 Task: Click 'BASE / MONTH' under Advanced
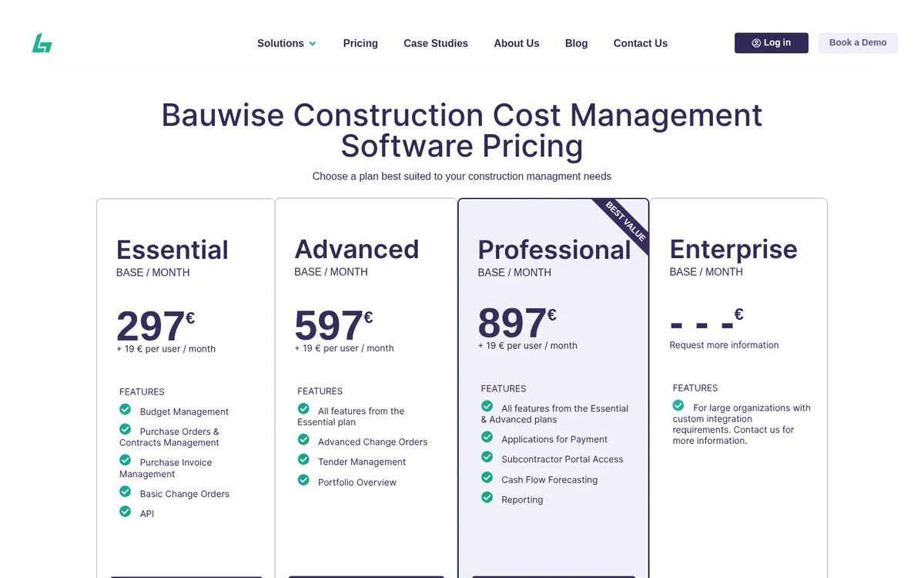tap(331, 272)
